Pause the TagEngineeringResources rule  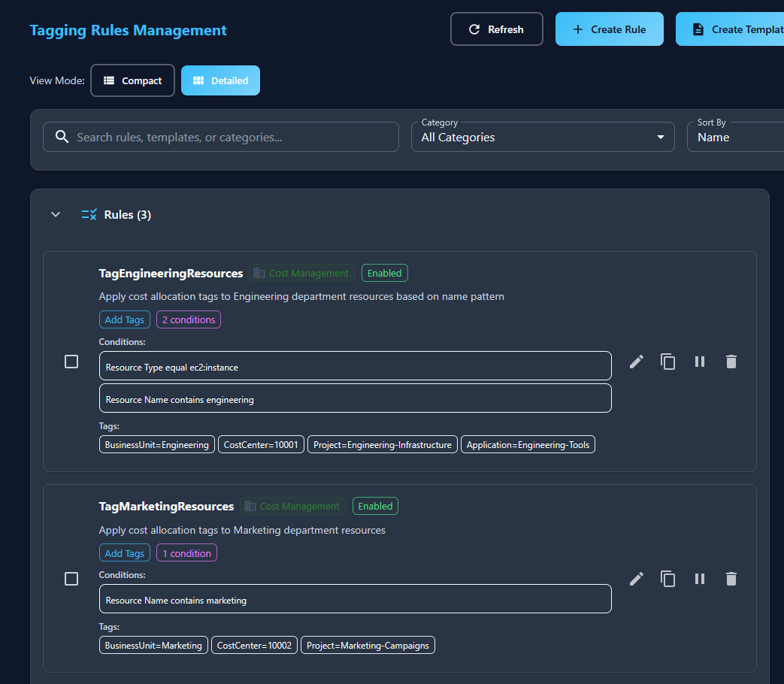[699, 362]
